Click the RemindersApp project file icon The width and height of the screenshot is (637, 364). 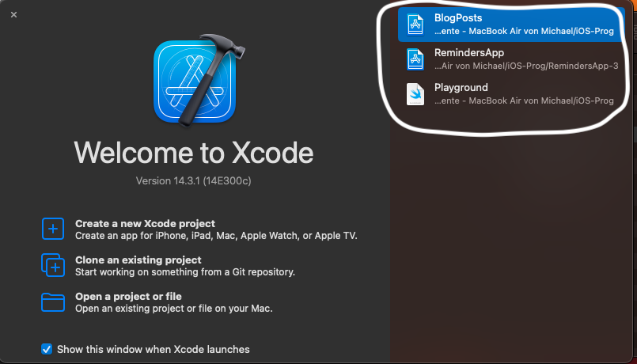pyautogui.click(x=415, y=59)
